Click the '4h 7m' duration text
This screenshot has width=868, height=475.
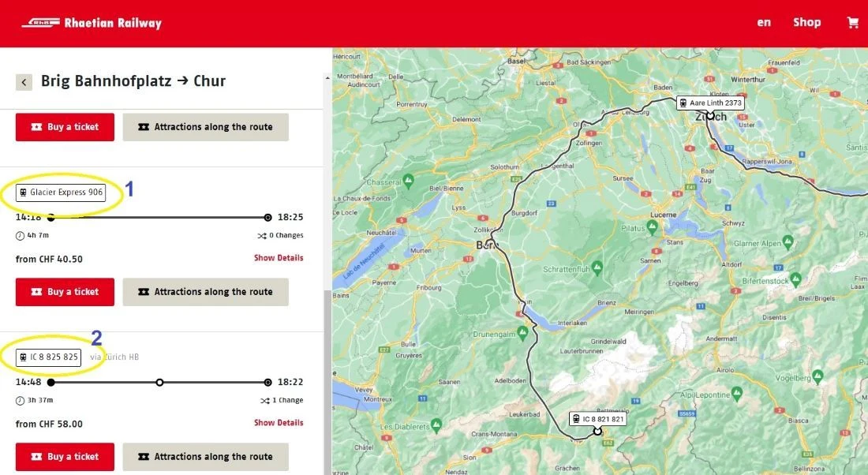(x=38, y=235)
